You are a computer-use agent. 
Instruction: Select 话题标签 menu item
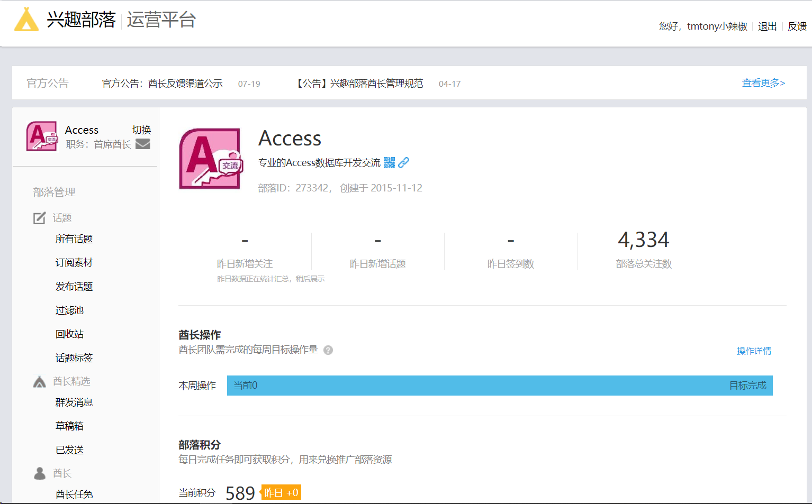coord(74,358)
